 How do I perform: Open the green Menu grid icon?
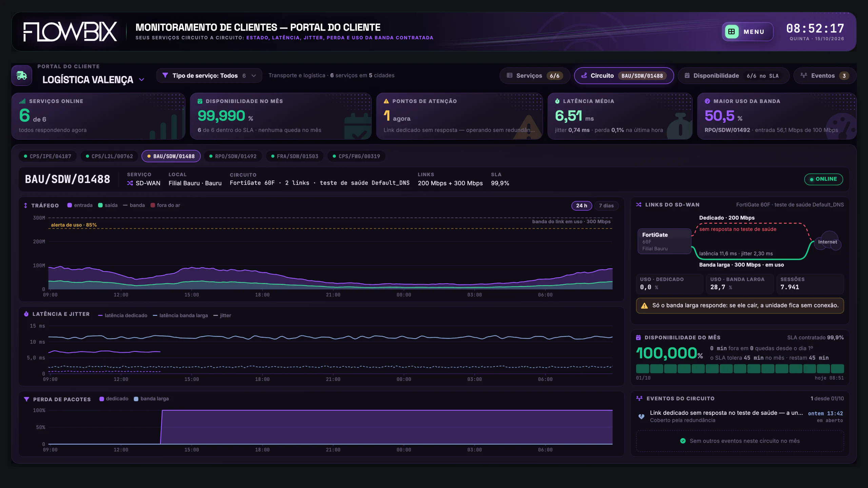pyautogui.click(x=732, y=32)
